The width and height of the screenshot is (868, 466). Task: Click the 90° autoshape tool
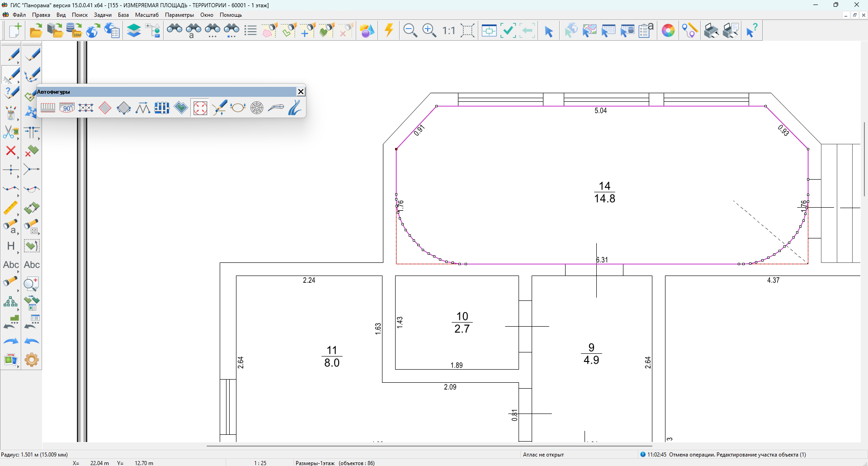67,108
